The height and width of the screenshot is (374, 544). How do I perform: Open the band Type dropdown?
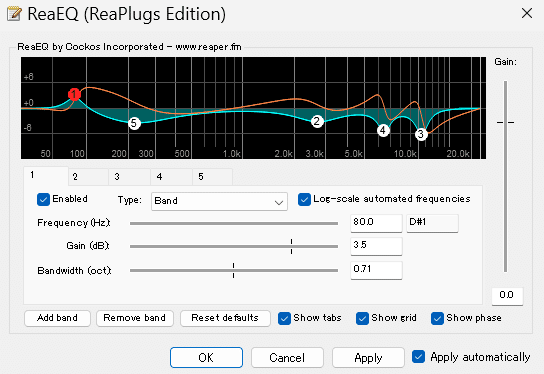point(219,201)
